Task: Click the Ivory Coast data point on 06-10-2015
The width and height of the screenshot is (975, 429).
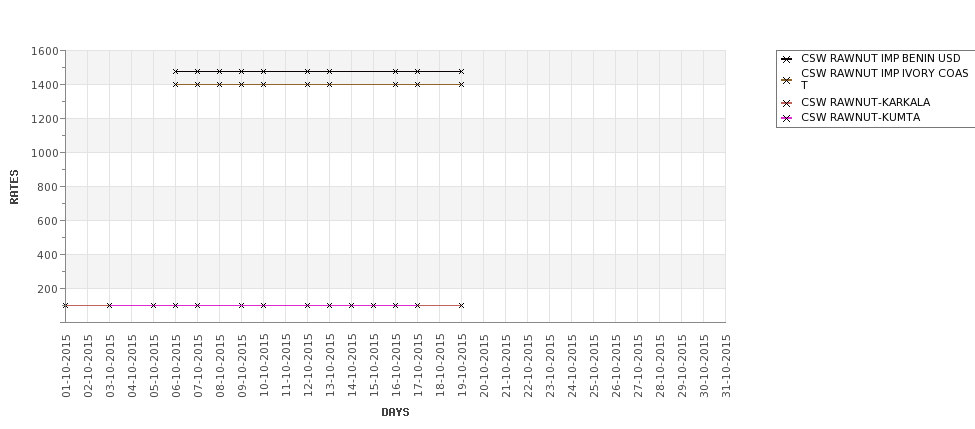Action: (176, 85)
